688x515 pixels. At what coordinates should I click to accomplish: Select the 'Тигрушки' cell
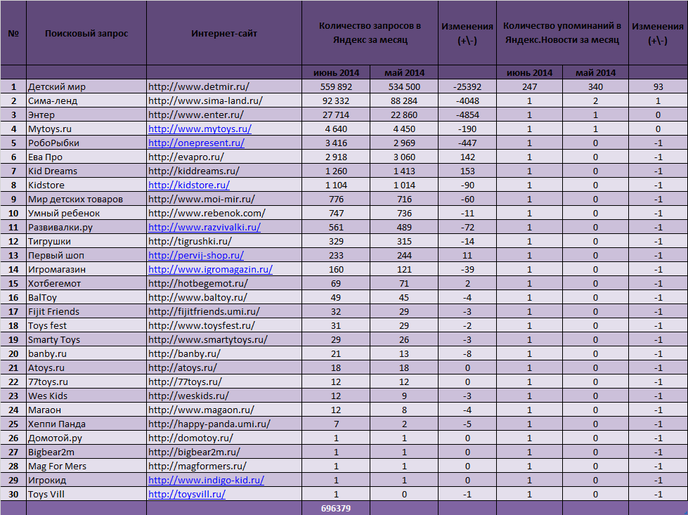[86, 241]
